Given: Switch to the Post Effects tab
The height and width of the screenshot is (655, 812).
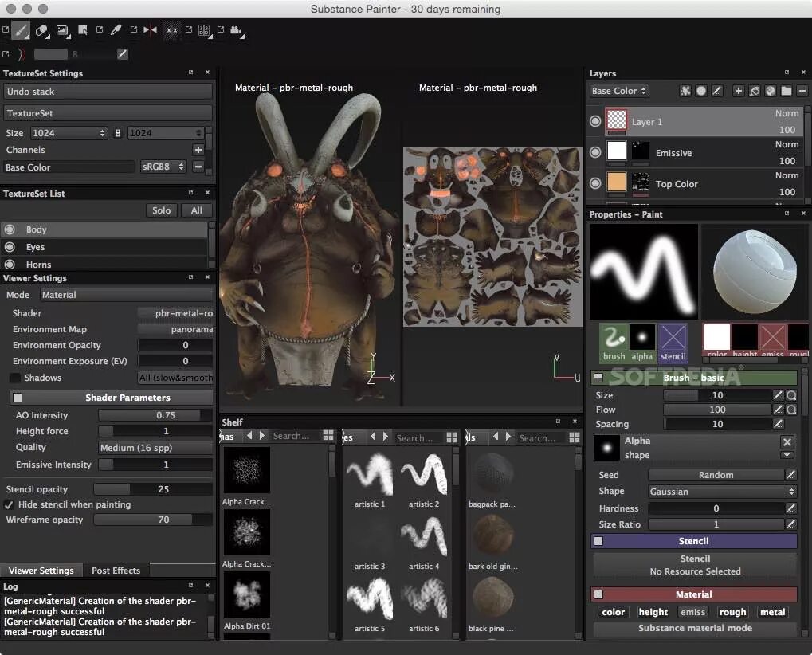Looking at the screenshot, I should (x=116, y=570).
